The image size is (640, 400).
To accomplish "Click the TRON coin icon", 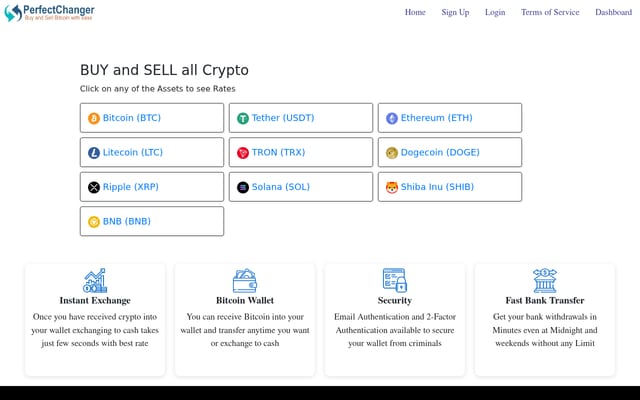I will (x=243, y=153).
